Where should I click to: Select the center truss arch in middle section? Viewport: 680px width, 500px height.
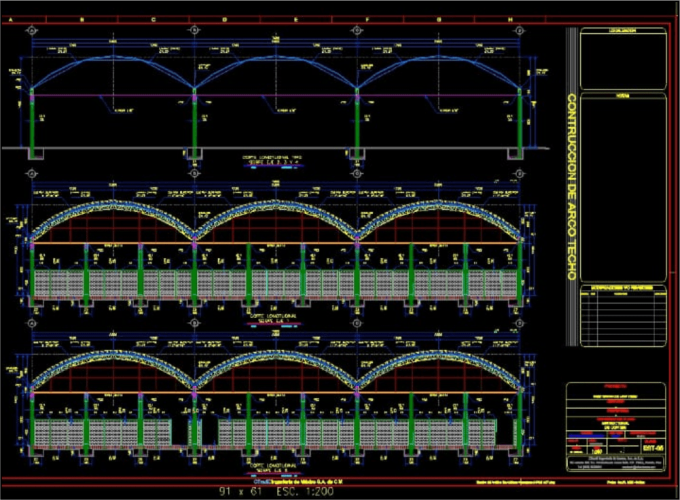coord(275,208)
